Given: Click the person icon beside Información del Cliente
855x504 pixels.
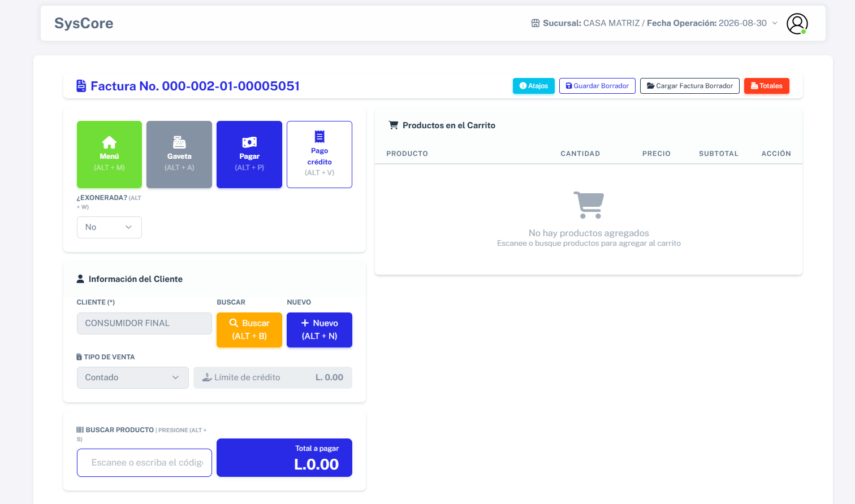Looking at the screenshot, I should click(x=80, y=279).
